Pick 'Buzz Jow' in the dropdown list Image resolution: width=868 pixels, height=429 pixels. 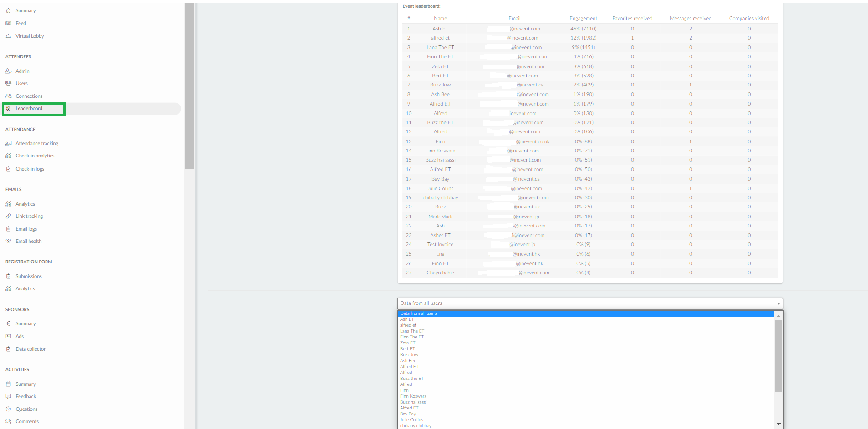586,355
